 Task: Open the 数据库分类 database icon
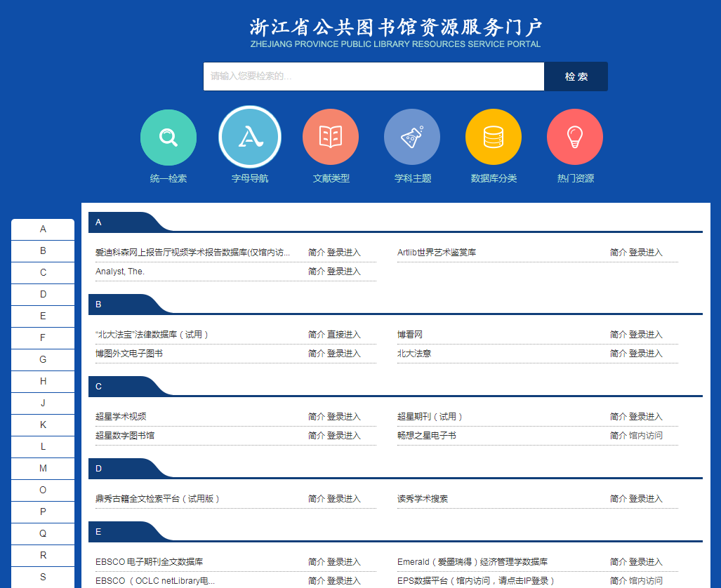click(494, 137)
